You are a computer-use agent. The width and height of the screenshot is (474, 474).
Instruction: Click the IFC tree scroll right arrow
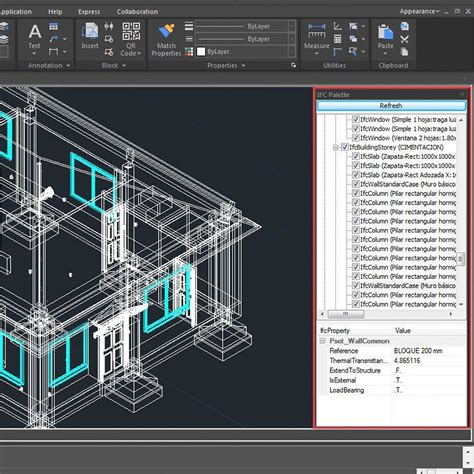[x=451, y=314]
